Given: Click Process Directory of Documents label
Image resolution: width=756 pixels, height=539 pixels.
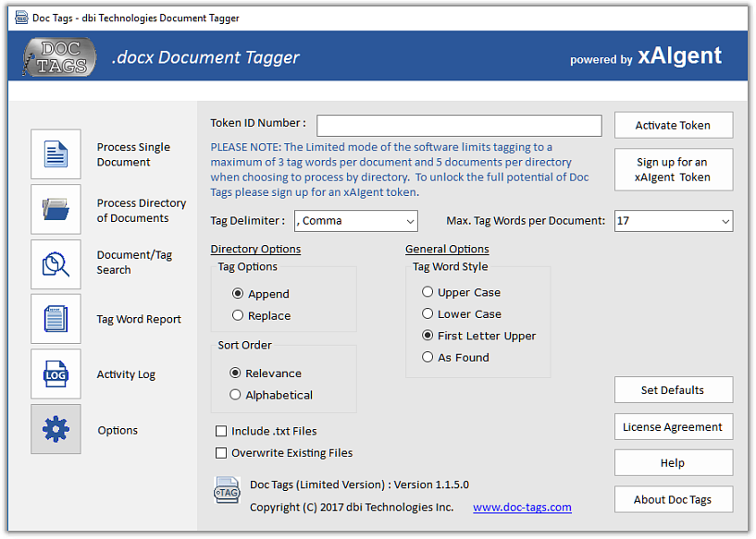Looking at the screenshot, I should tap(142, 211).
